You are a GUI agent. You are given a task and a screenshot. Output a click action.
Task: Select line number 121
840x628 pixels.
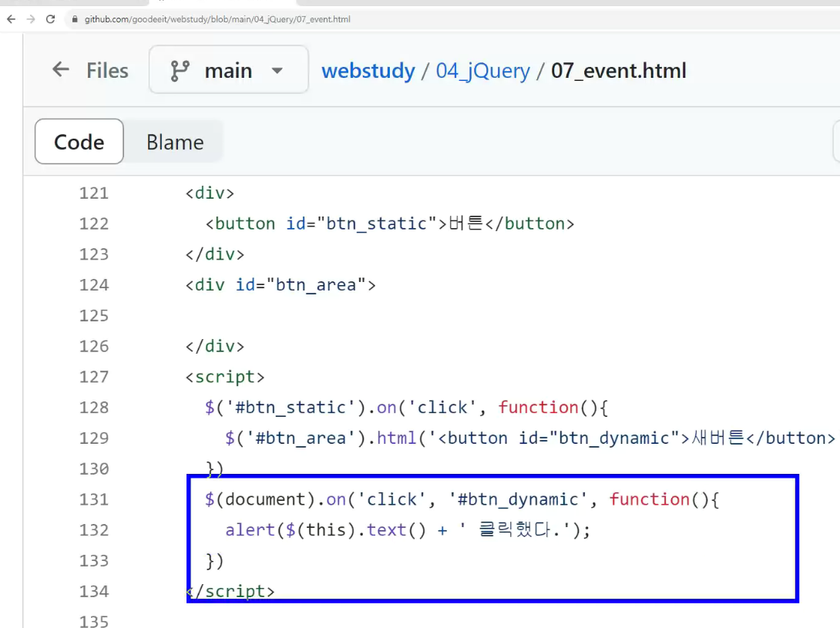tap(94, 193)
